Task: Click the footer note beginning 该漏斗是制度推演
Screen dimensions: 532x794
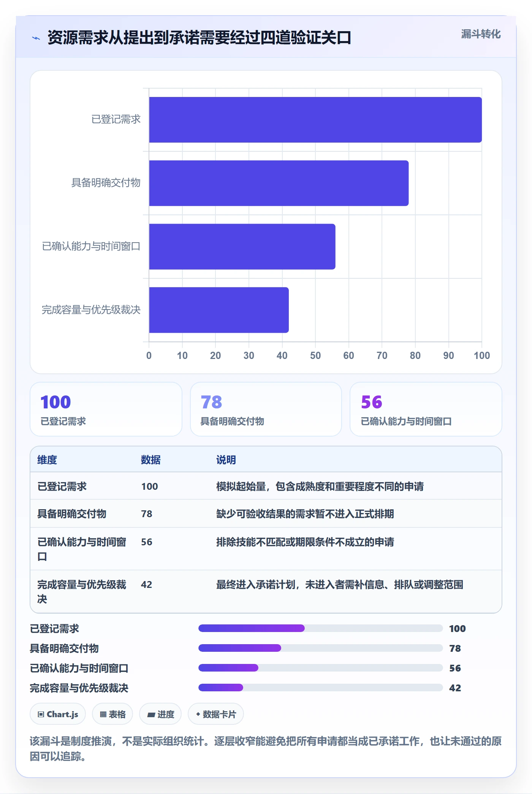Action: pyautogui.click(x=266, y=748)
